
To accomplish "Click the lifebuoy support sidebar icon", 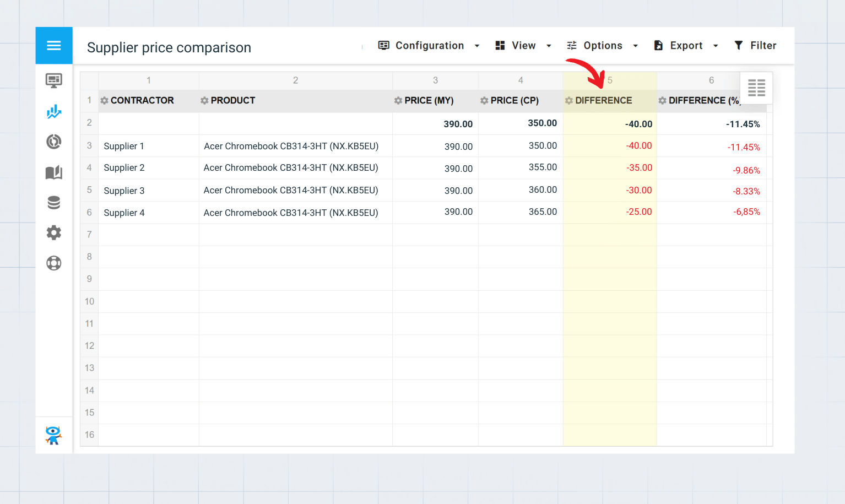I will (x=54, y=263).
